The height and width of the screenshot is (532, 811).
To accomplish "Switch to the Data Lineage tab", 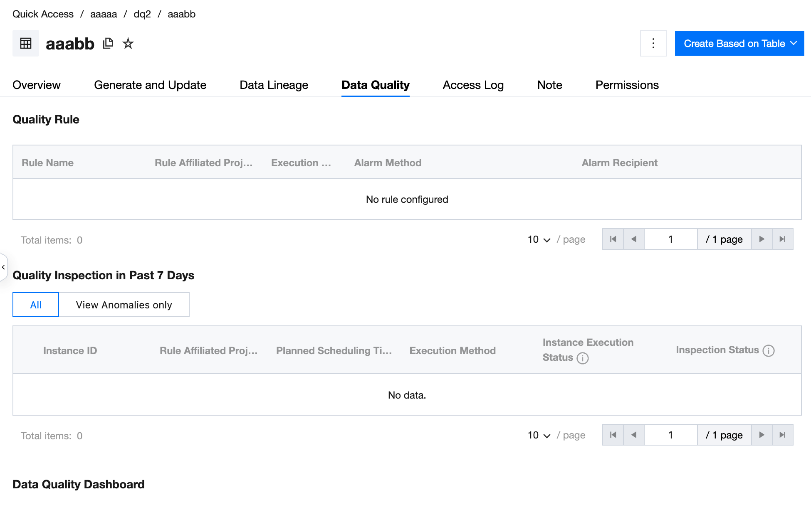I will [x=274, y=85].
